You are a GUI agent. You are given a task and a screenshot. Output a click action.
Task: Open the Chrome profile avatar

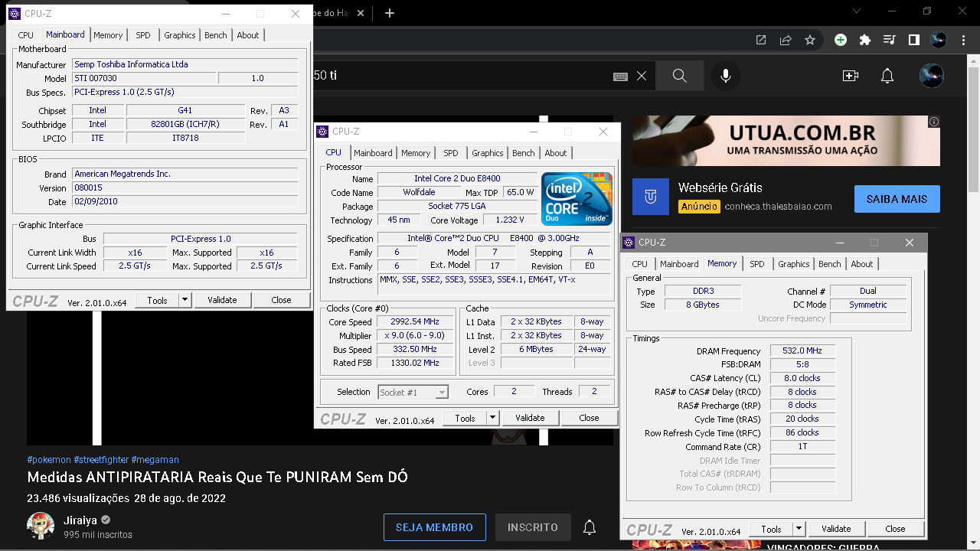[x=939, y=40]
